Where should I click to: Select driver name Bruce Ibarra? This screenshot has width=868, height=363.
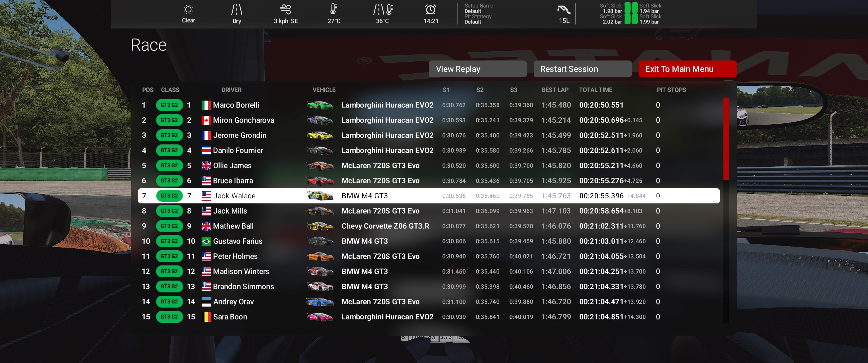pos(233,181)
